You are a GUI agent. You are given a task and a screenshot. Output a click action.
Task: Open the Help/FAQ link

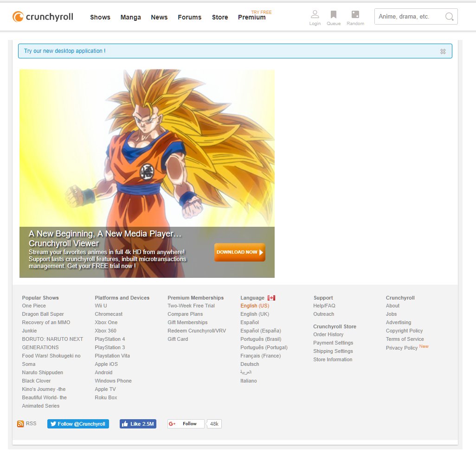click(x=324, y=306)
